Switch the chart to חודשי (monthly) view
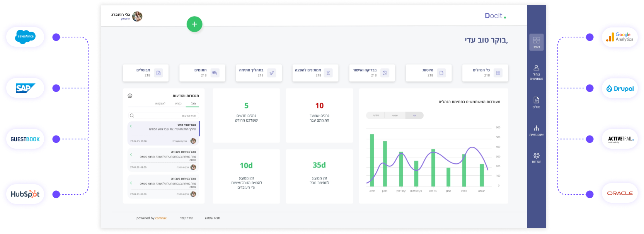 coord(376,115)
